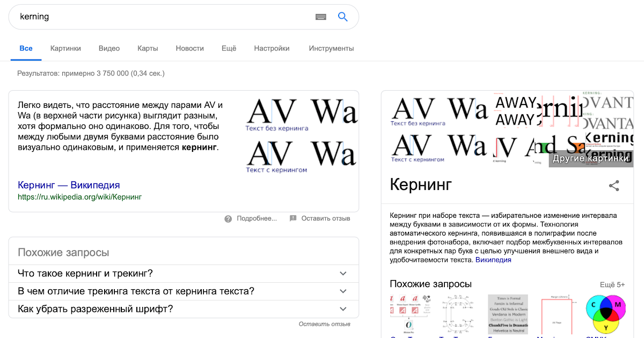Click the feedback flag icon Оставить отзыв
Image resolution: width=644 pixels, height=338 pixels.
pos(293,218)
